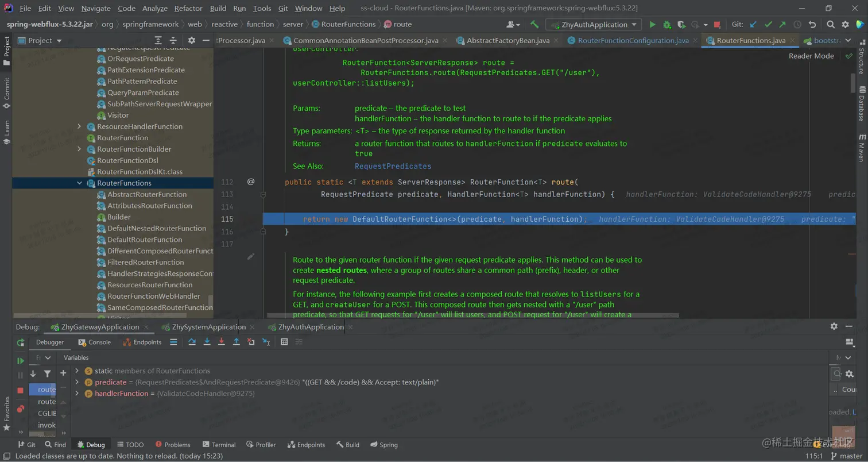Run with Coverage icon in toolbar
This screenshot has height=462, width=868.
click(681, 25)
